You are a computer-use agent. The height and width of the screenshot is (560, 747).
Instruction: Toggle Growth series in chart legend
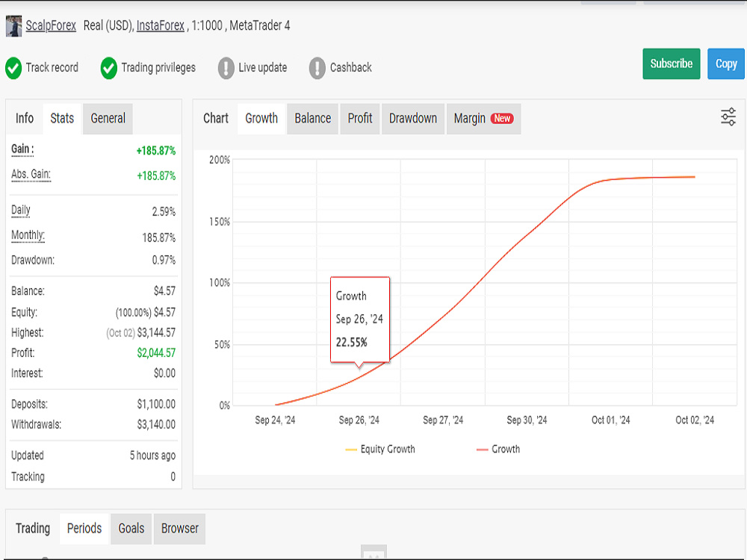pos(498,449)
